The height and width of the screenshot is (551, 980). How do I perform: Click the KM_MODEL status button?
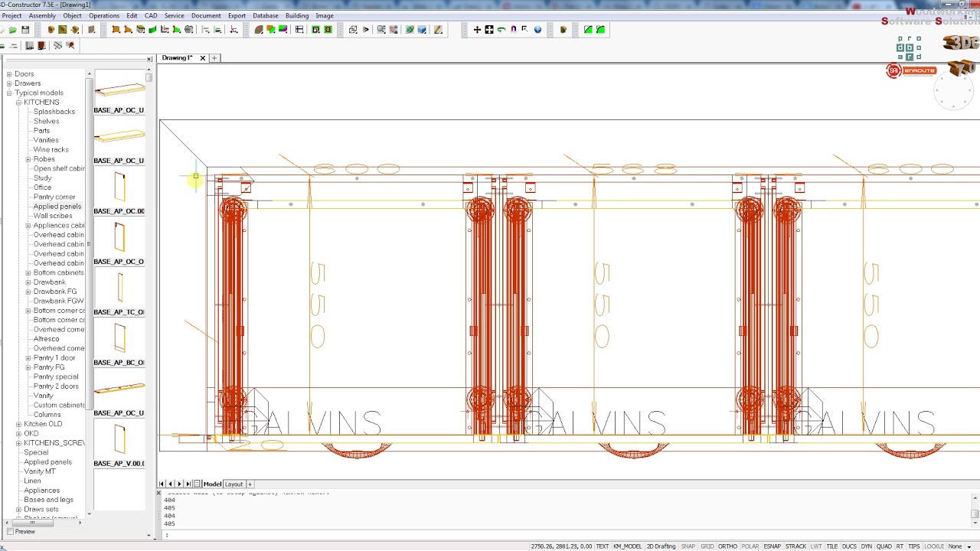pyautogui.click(x=628, y=546)
